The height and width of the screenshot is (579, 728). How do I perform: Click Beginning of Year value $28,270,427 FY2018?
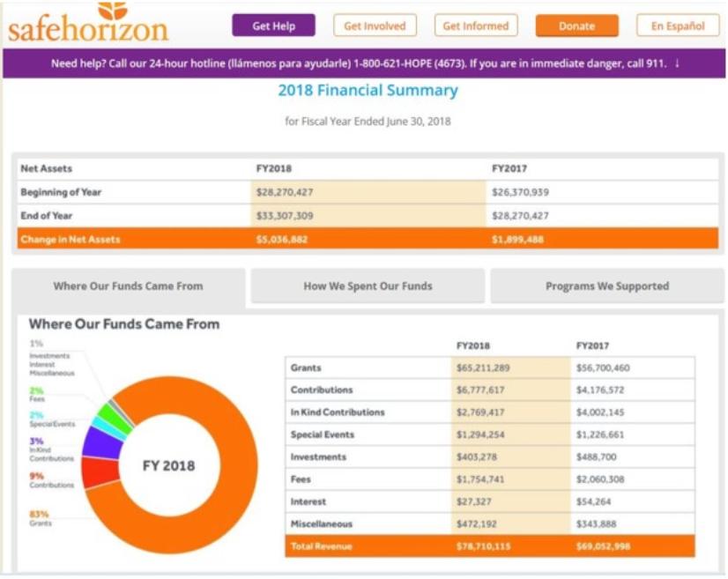(285, 192)
